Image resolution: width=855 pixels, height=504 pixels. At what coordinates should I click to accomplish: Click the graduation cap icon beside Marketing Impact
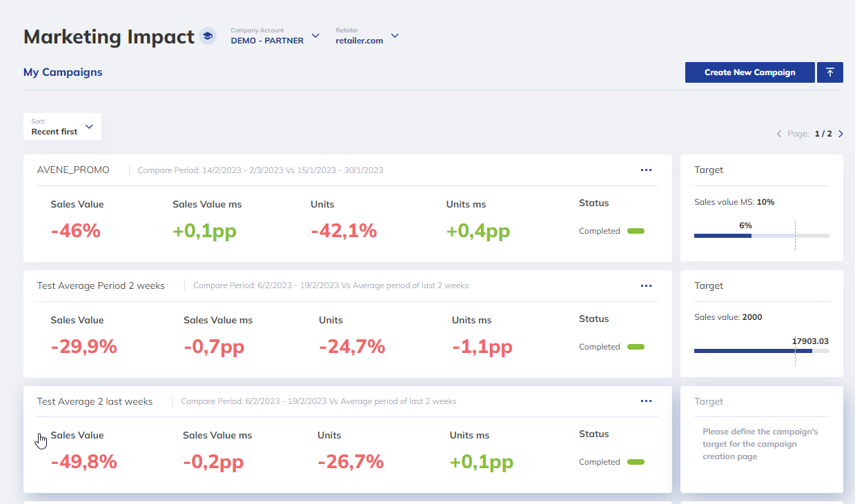coord(208,36)
